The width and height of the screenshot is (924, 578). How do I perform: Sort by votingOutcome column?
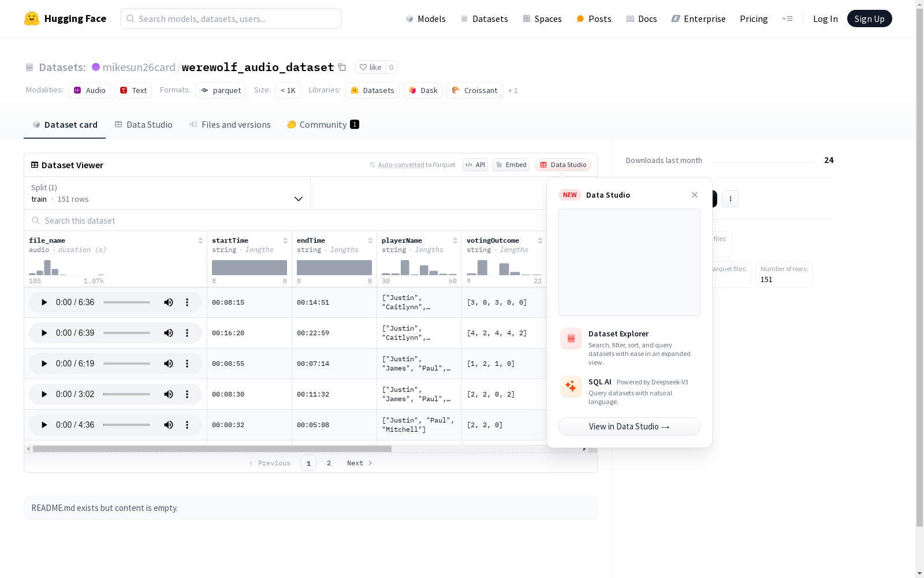(540, 240)
